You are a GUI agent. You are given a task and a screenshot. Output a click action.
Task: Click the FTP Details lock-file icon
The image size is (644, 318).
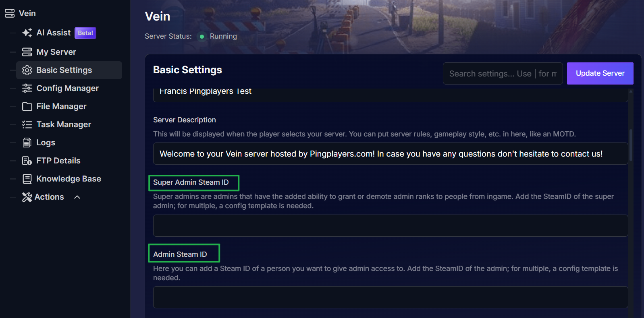pyautogui.click(x=27, y=161)
